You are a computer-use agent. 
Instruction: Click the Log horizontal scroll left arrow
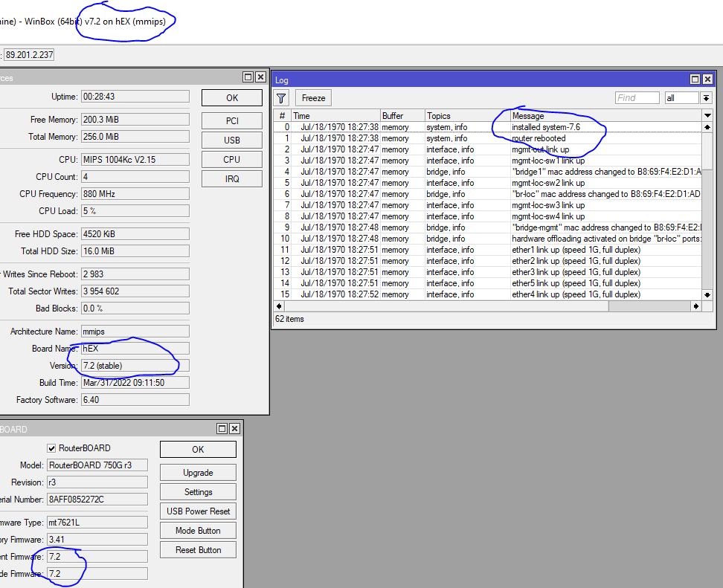coord(279,306)
